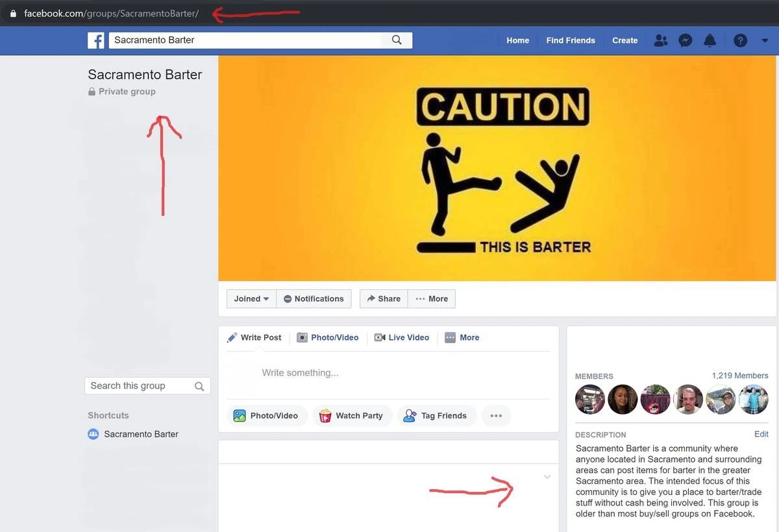This screenshot has height=532, width=779.
Task: Open the Messenger icon
Action: click(685, 40)
